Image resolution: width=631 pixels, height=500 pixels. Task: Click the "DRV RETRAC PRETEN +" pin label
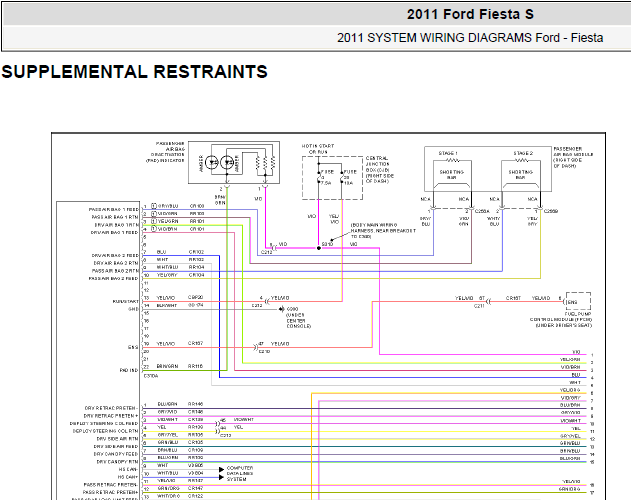point(111,416)
